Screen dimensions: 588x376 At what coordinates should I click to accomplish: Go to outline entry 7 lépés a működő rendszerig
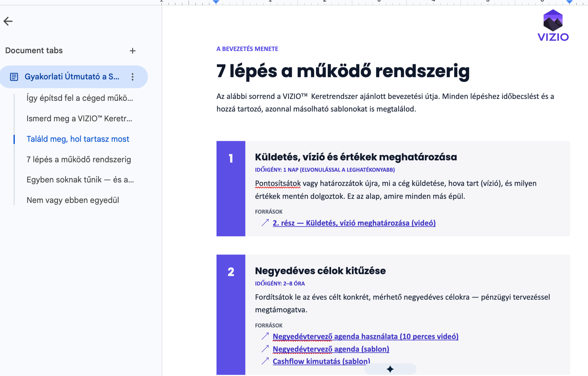pyautogui.click(x=79, y=159)
